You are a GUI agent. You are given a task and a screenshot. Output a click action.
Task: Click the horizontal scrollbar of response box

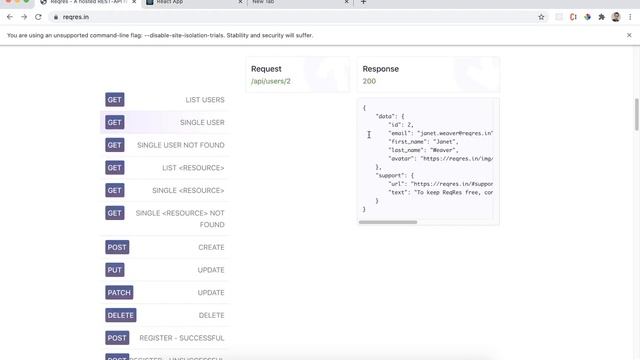click(x=388, y=222)
